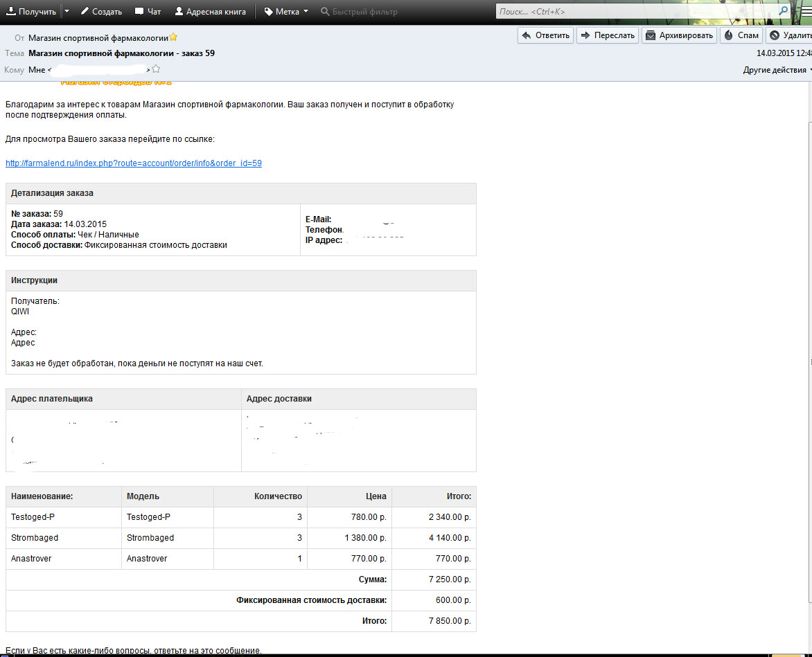This screenshot has width=812, height=657.
Task: Toggle star next to sender name
Action: tap(173, 37)
